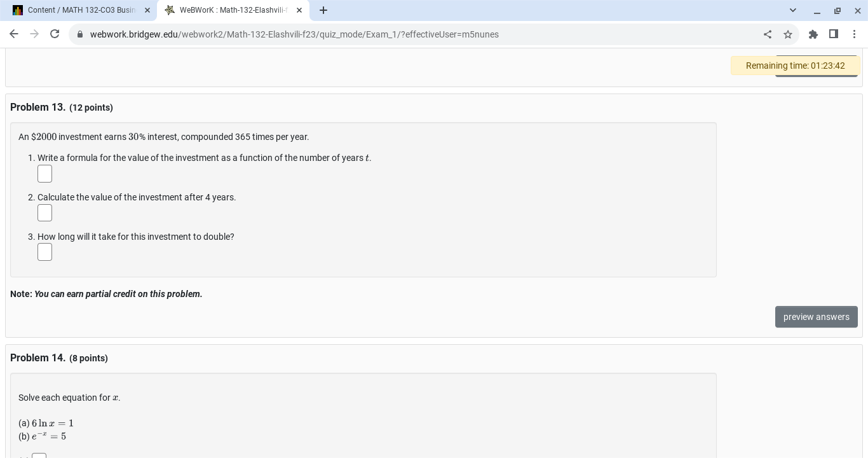The image size is (868, 458).
Task: Open the Extensions puzzle-piece icon
Action: tap(813, 34)
